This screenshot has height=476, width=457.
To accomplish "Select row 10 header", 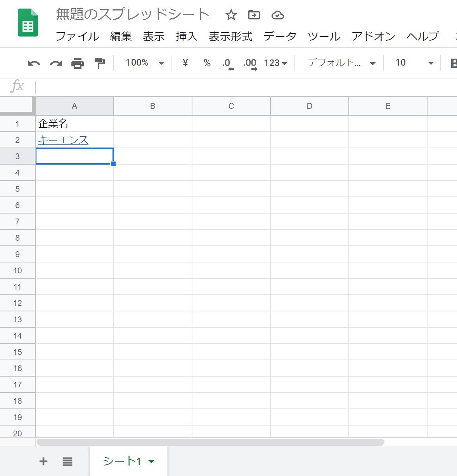I will [17, 271].
